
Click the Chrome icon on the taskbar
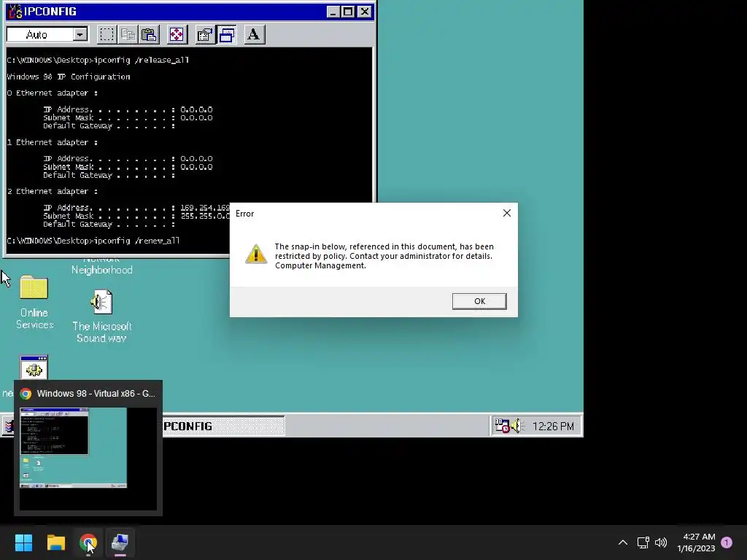point(88,542)
